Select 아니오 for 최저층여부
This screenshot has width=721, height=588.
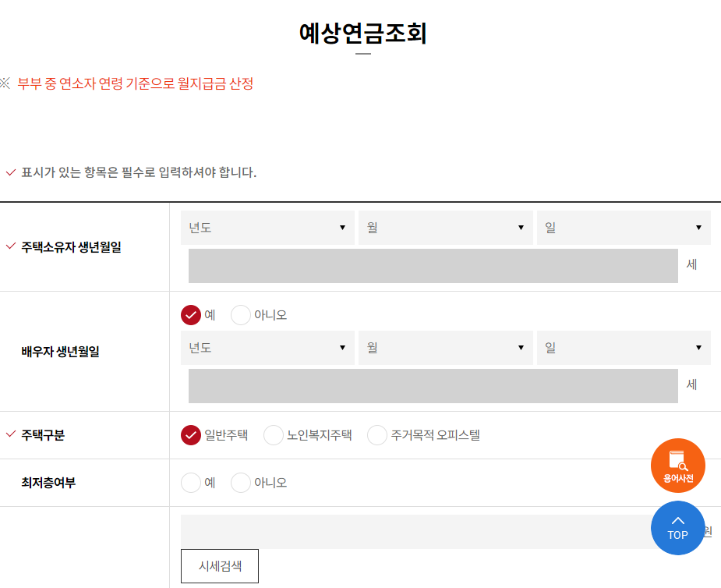click(240, 482)
